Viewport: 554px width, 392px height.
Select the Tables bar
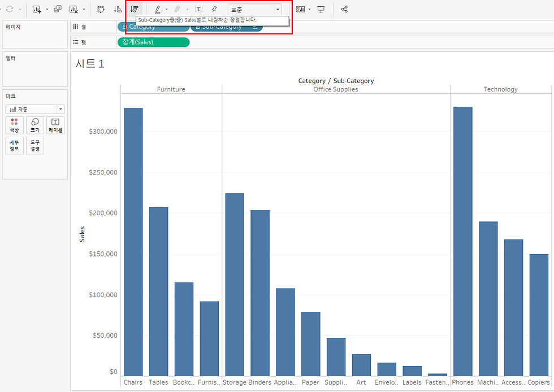tap(159, 291)
